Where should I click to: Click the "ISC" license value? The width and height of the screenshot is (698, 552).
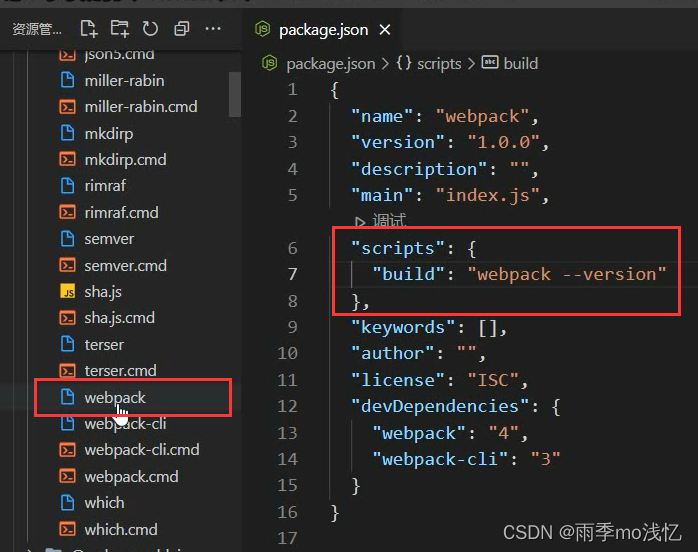[x=493, y=380]
